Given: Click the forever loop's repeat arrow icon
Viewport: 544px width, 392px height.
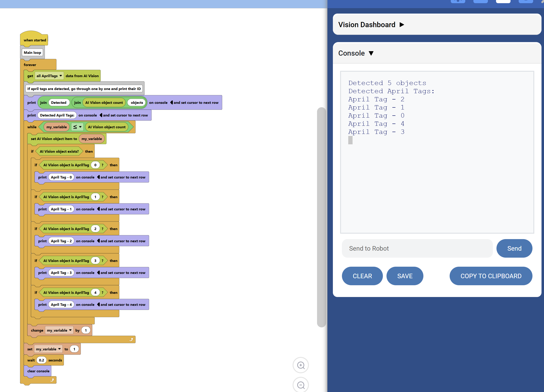Looking at the screenshot, I should tap(52, 380).
